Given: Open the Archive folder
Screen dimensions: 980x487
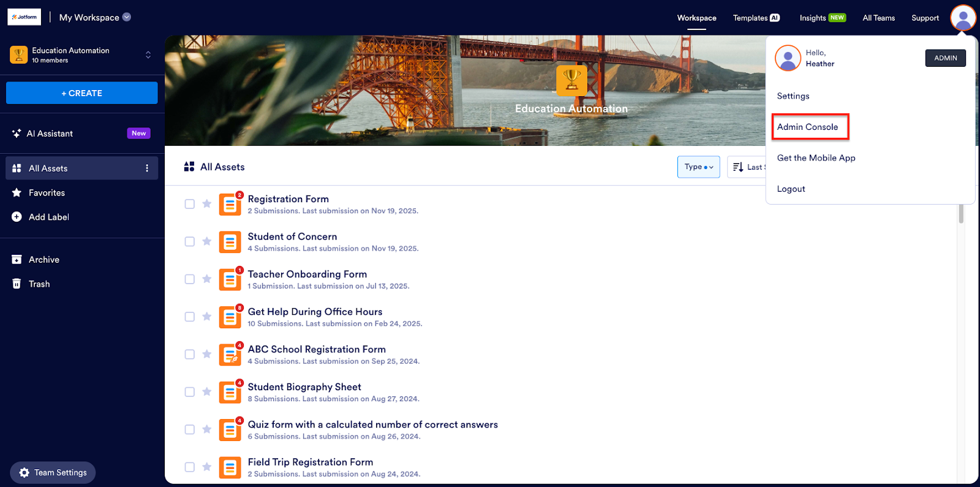Looking at the screenshot, I should (x=43, y=260).
